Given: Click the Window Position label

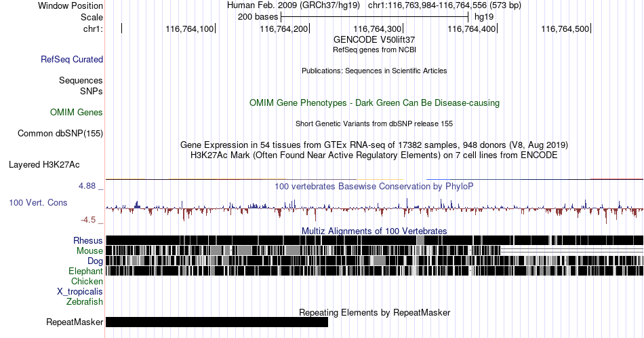Looking at the screenshot, I should 71,5.
